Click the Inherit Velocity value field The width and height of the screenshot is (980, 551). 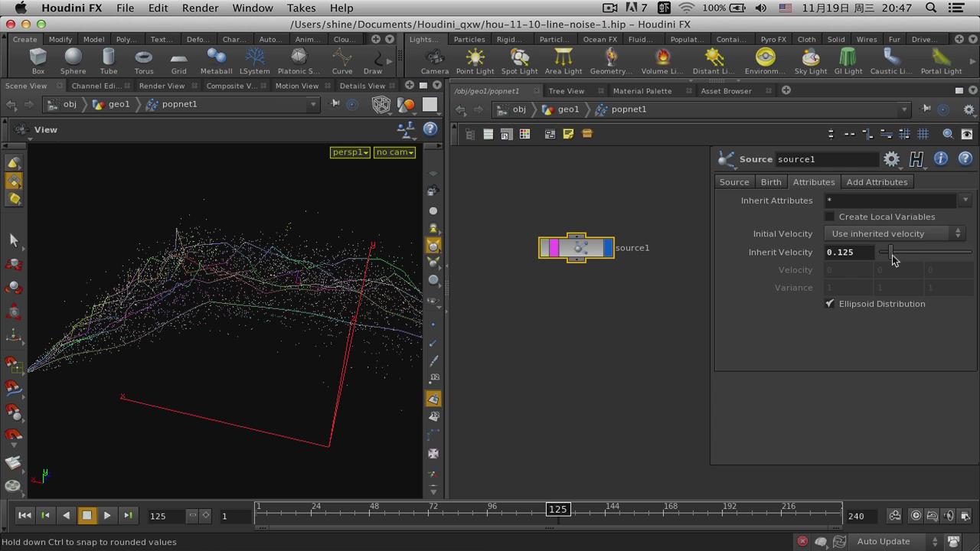[849, 252]
